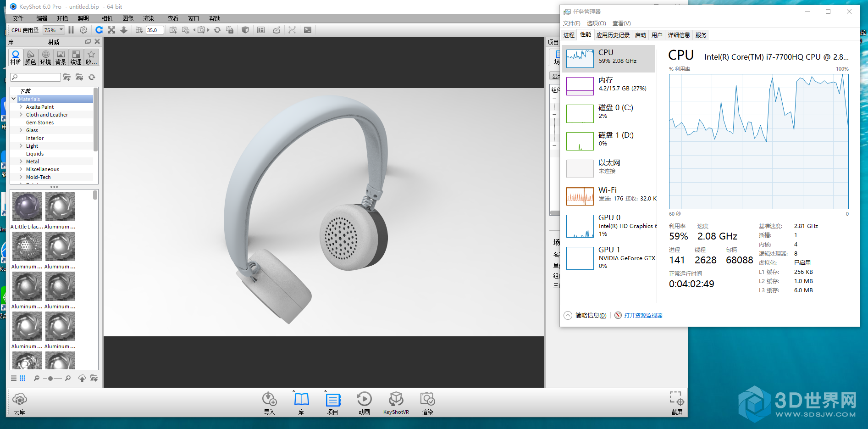Switch to the 环境 library tab

point(45,58)
